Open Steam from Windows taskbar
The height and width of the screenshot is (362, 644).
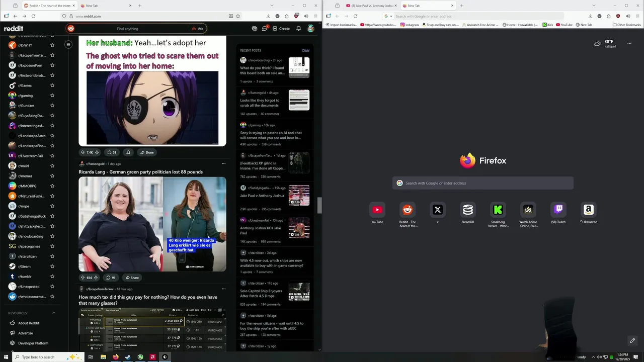coord(128,357)
